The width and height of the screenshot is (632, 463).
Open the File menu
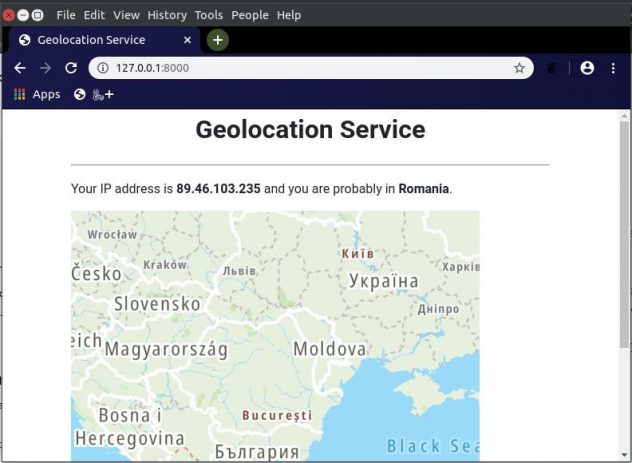pyautogui.click(x=66, y=15)
